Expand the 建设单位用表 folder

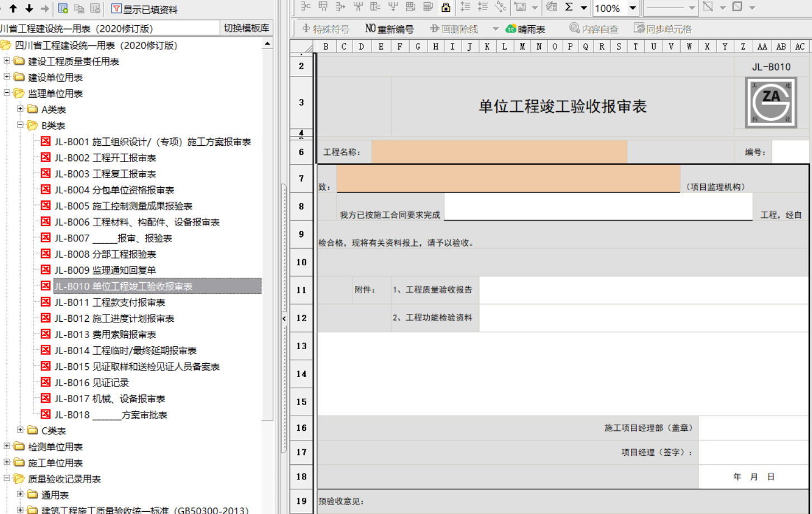pos(7,77)
